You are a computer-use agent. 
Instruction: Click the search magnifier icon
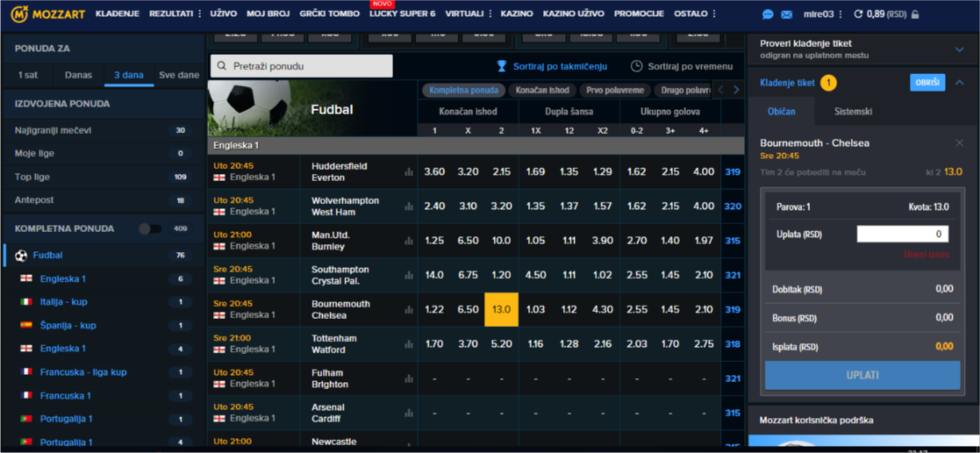click(x=222, y=66)
